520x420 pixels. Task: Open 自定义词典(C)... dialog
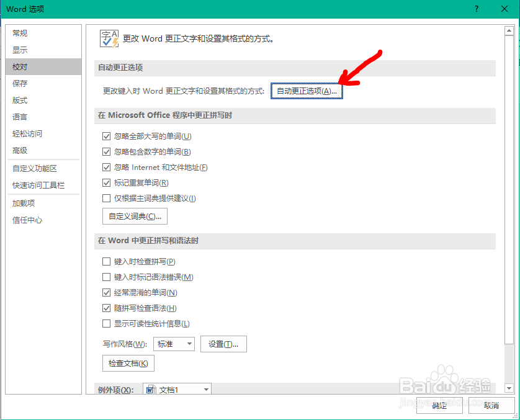(x=135, y=217)
